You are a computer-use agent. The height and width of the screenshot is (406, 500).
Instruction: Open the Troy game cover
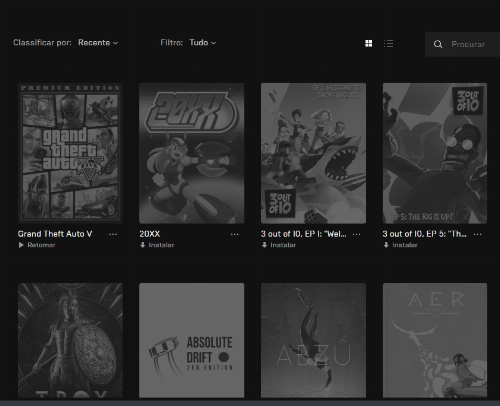[x=70, y=340]
